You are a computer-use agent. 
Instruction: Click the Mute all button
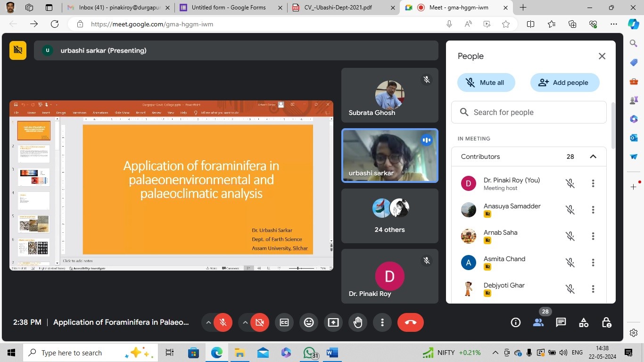(x=486, y=82)
